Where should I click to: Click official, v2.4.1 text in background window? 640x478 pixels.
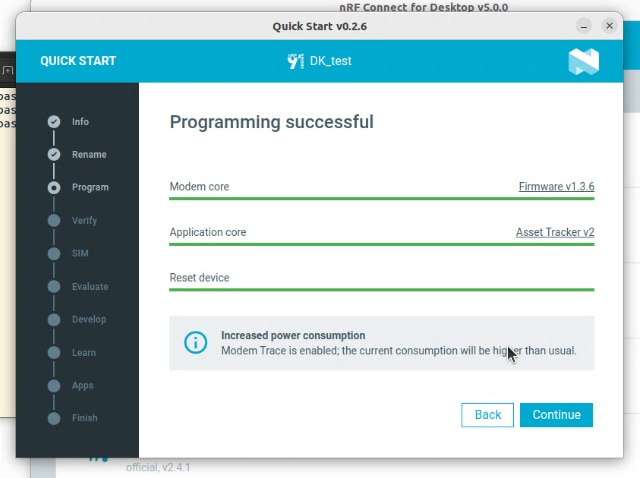click(158, 467)
